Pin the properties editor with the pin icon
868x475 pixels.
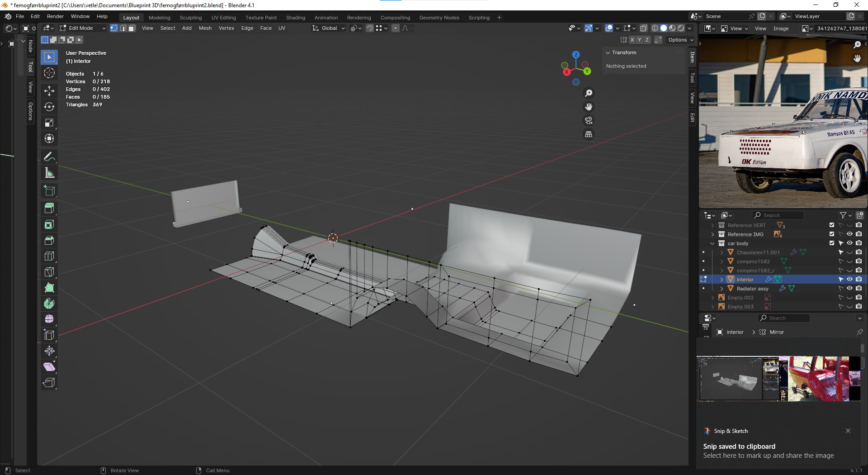click(x=859, y=332)
